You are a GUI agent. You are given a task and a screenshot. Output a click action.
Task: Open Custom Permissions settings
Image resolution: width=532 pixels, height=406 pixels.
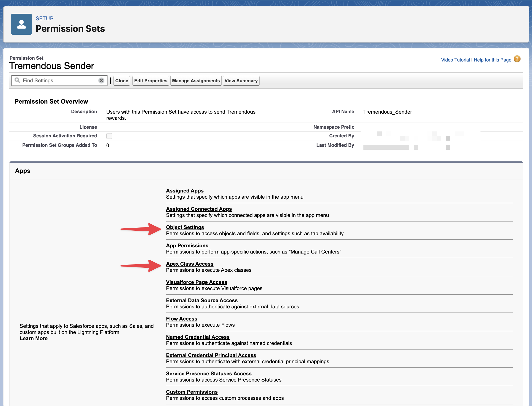tap(192, 392)
